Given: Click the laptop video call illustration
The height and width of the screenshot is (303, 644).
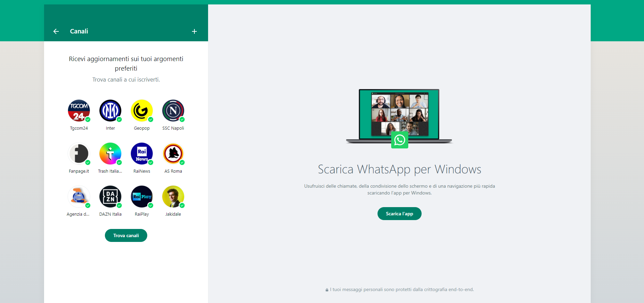Looking at the screenshot, I should click(x=399, y=113).
